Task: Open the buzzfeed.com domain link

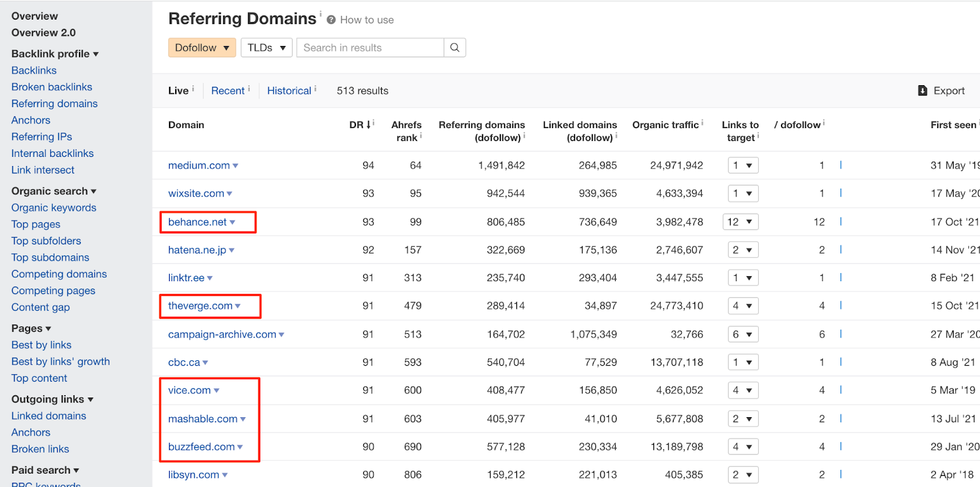Action: pyautogui.click(x=202, y=447)
